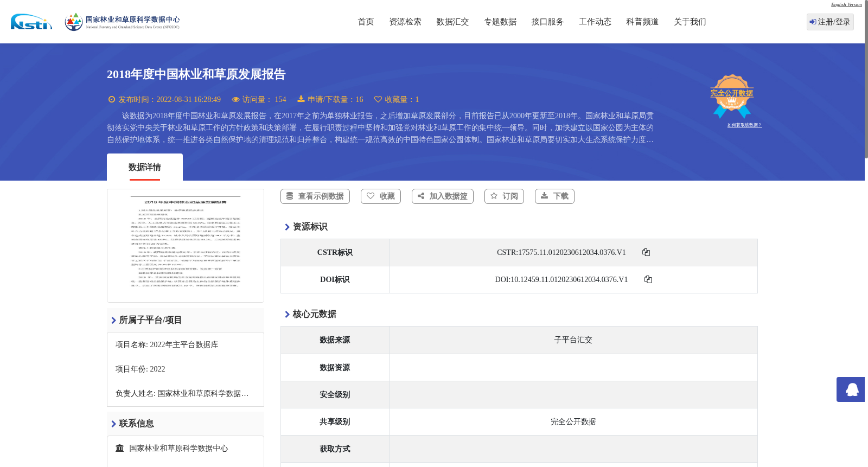The image size is (868, 467).
Task: Click the 查看示例数据 button
Action: pos(315,196)
